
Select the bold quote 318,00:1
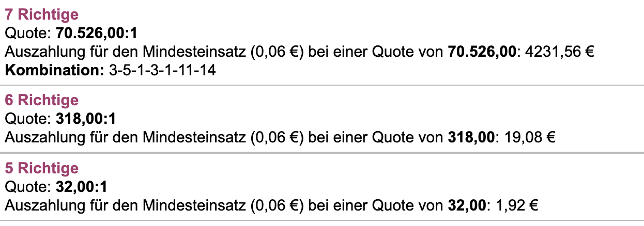pos(85,119)
